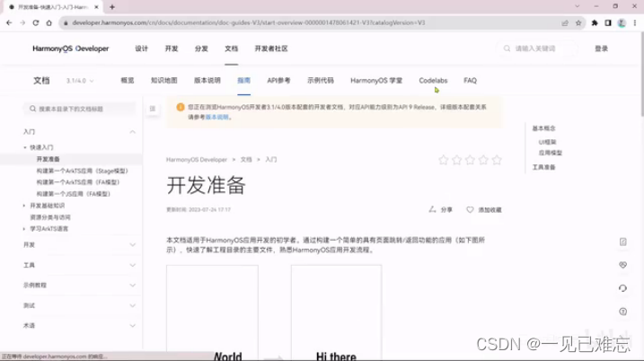Screen dimensions: 644x361
Task: Expand the 测试 sidebar section
Action: 132,305
